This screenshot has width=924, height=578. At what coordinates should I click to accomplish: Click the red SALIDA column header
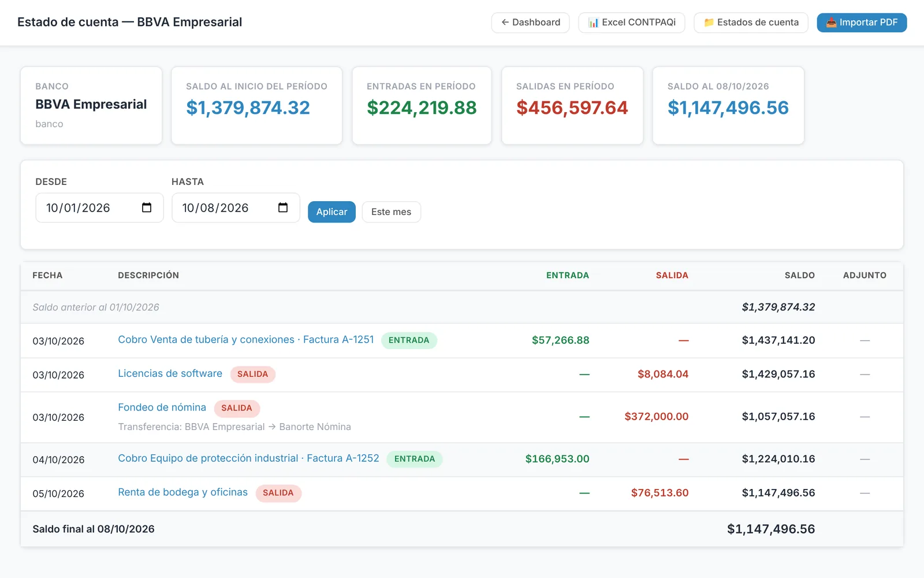[x=672, y=275]
